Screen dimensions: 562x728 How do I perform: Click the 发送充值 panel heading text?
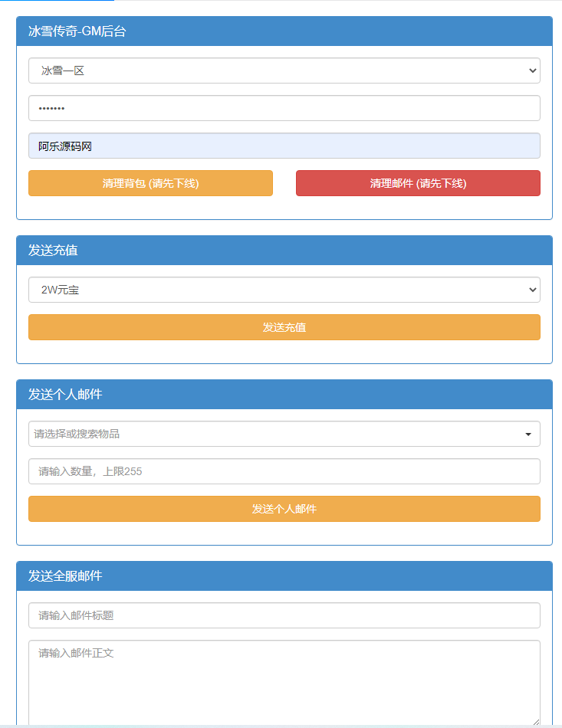(x=53, y=251)
